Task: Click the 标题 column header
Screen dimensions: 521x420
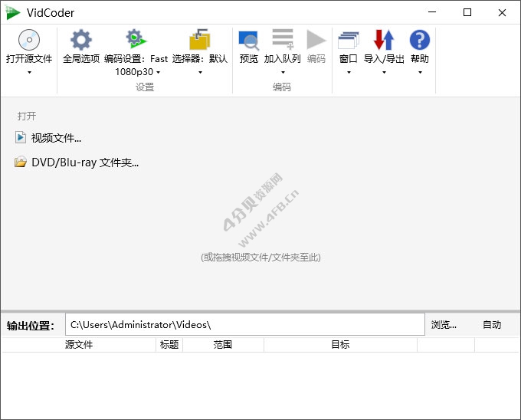Action: coord(169,345)
